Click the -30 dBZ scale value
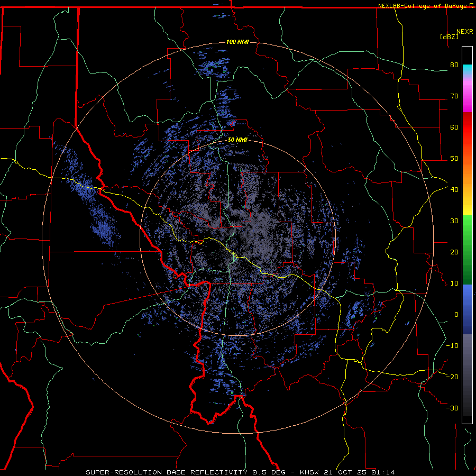Image resolution: width=476 pixels, height=476 pixels. tap(452, 408)
